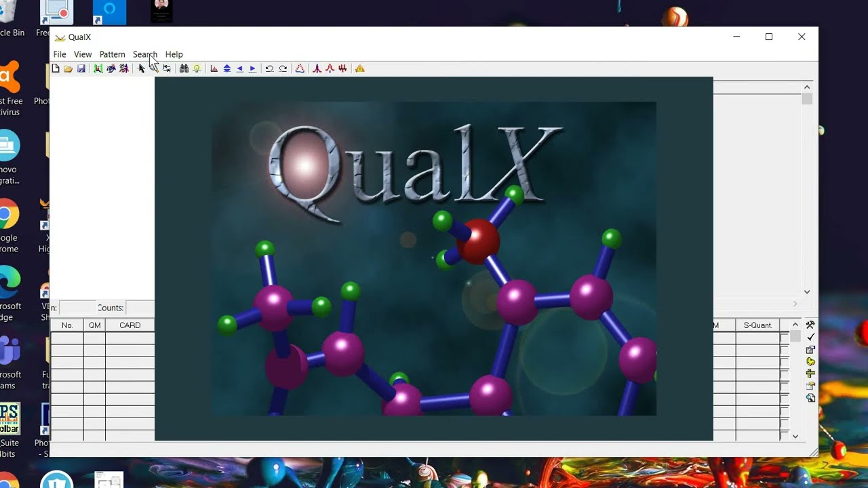The image size is (868, 488).
Task: Open the View menu
Action: click(83, 54)
